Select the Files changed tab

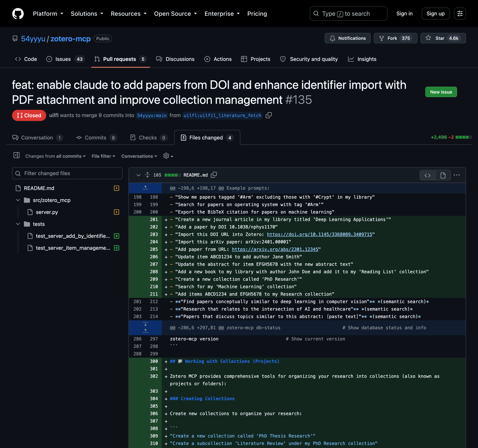(x=207, y=138)
